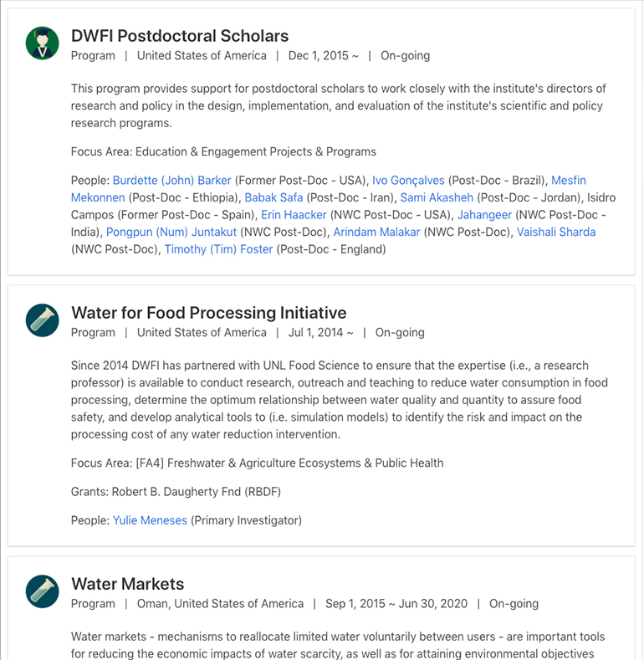Open Babak Safa's profile

(273, 197)
